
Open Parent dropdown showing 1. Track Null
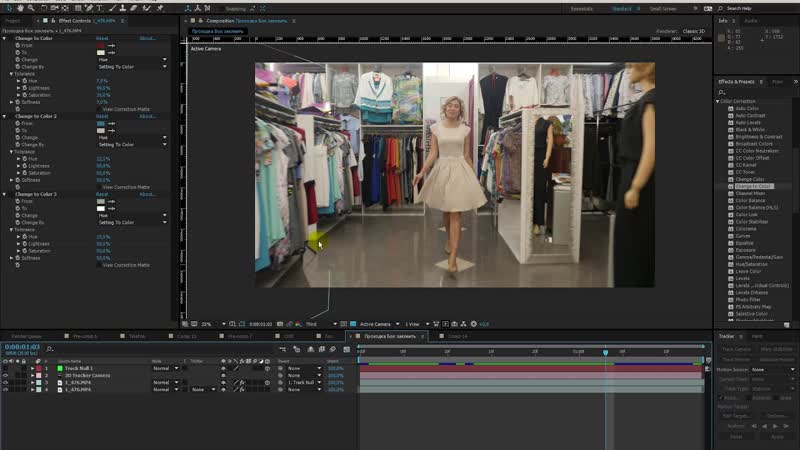pyautogui.click(x=305, y=382)
